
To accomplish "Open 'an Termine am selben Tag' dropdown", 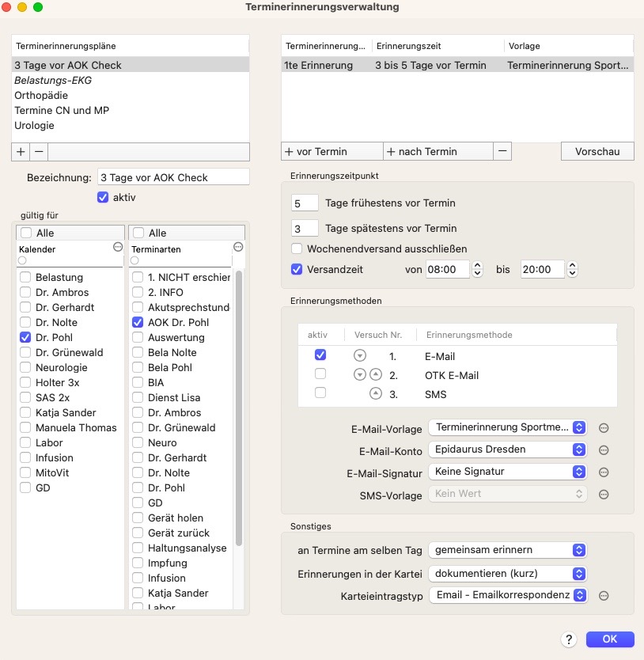I will pyautogui.click(x=508, y=550).
